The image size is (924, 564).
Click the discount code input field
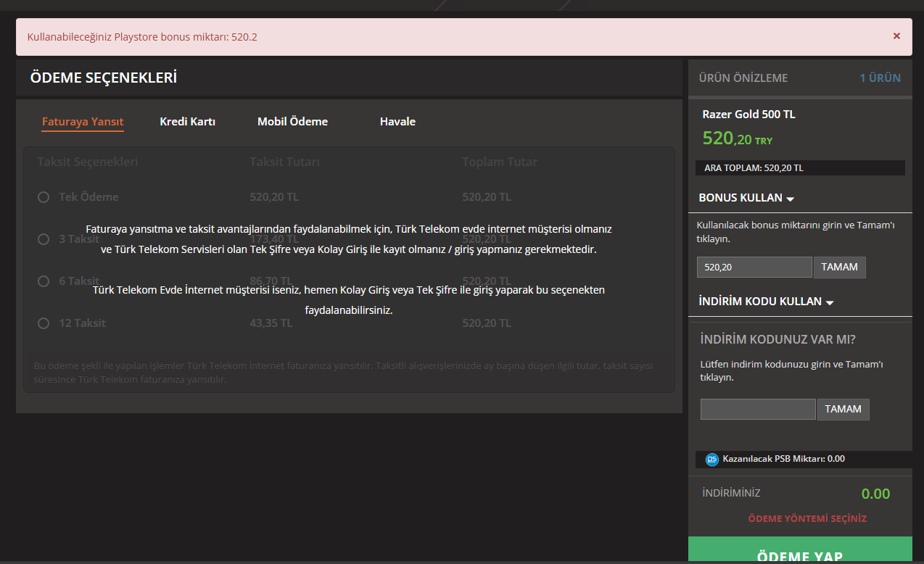click(758, 409)
